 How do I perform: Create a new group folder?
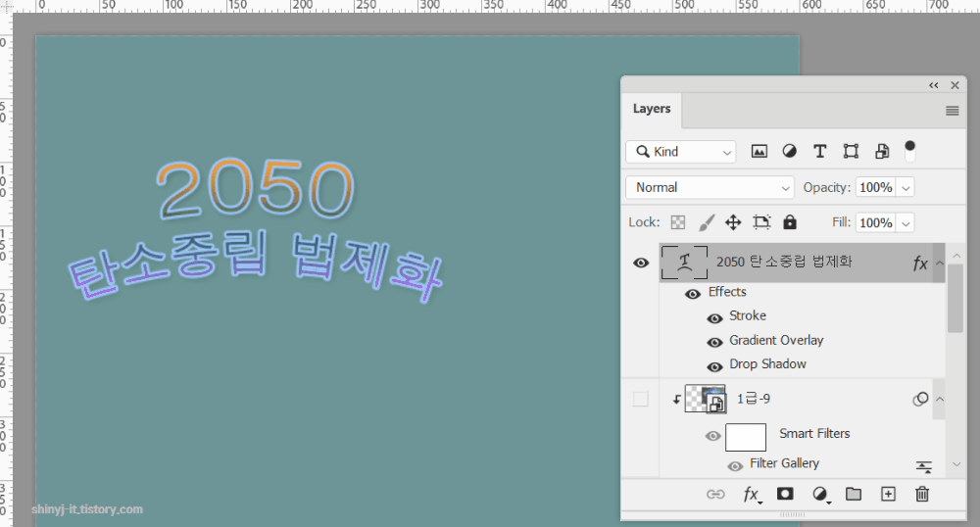(854, 494)
